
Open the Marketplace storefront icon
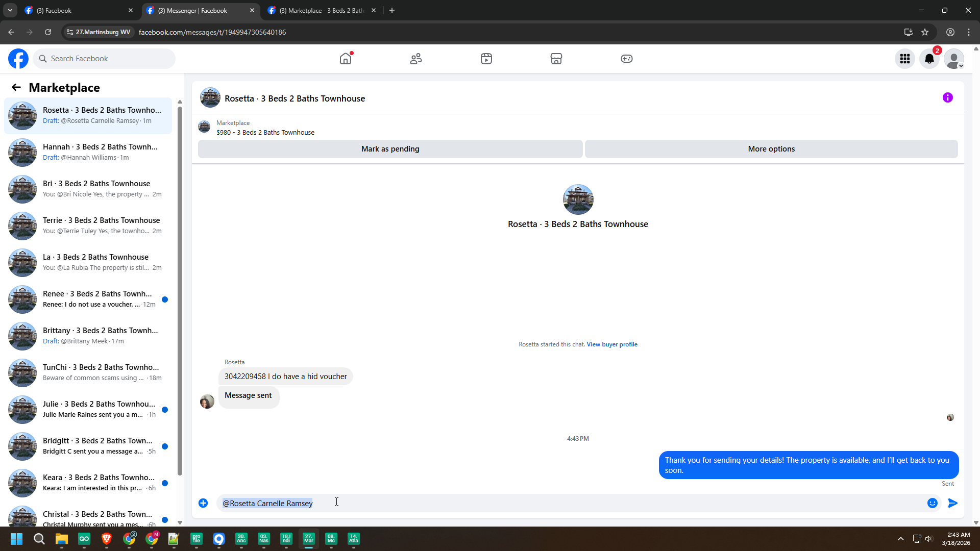coord(556,59)
